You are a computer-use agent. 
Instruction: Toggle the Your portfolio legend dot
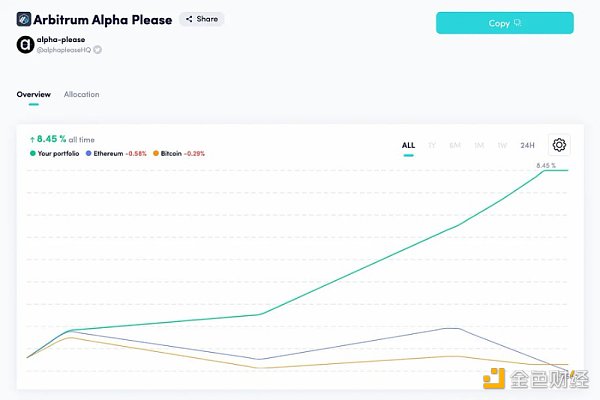(x=33, y=153)
